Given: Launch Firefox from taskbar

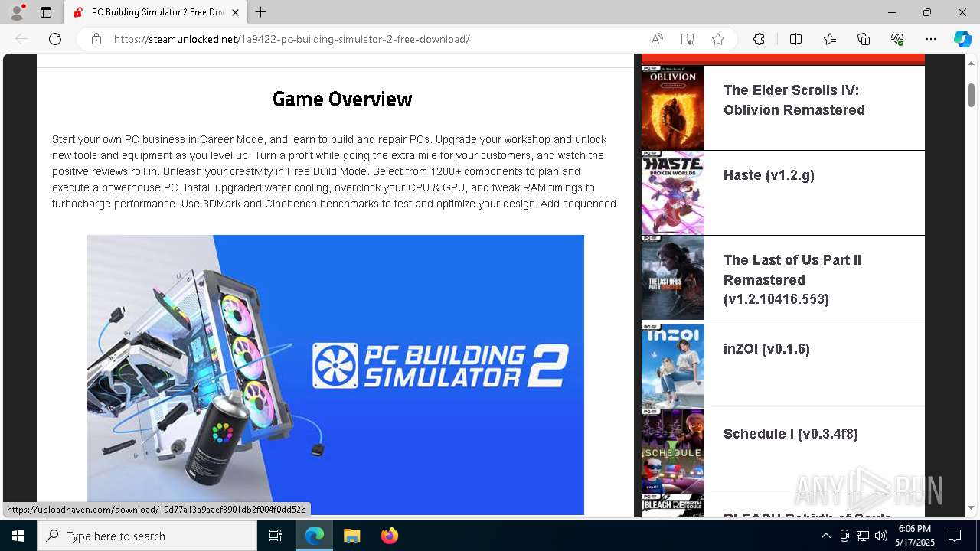Looking at the screenshot, I should [x=389, y=536].
